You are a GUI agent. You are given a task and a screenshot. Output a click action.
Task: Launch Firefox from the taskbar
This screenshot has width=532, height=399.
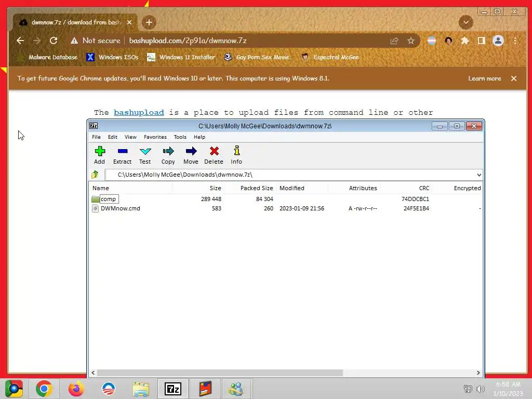tap(76, 389)
